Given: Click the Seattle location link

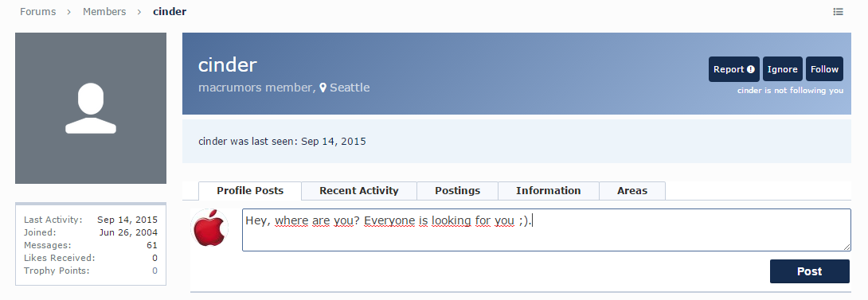Looking at the screenshot, I should pos(350,88).
